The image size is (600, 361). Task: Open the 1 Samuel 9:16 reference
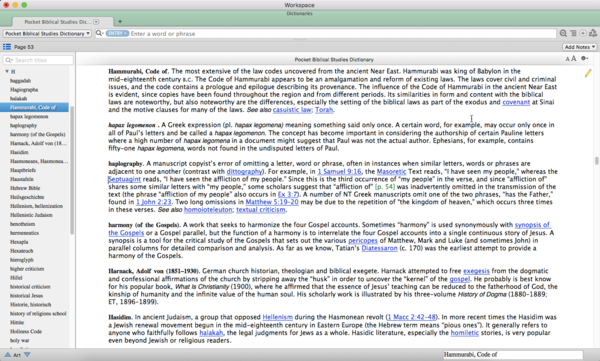coord(339,172)
